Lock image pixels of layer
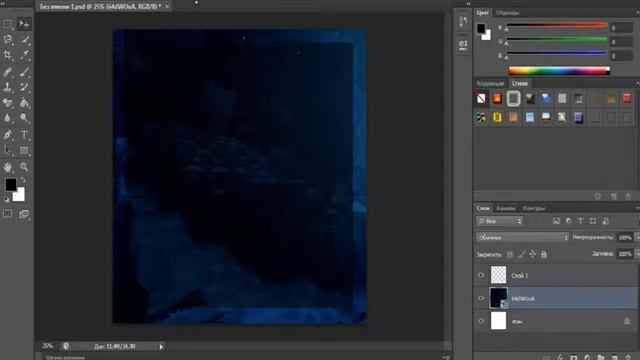 (521, 254)
